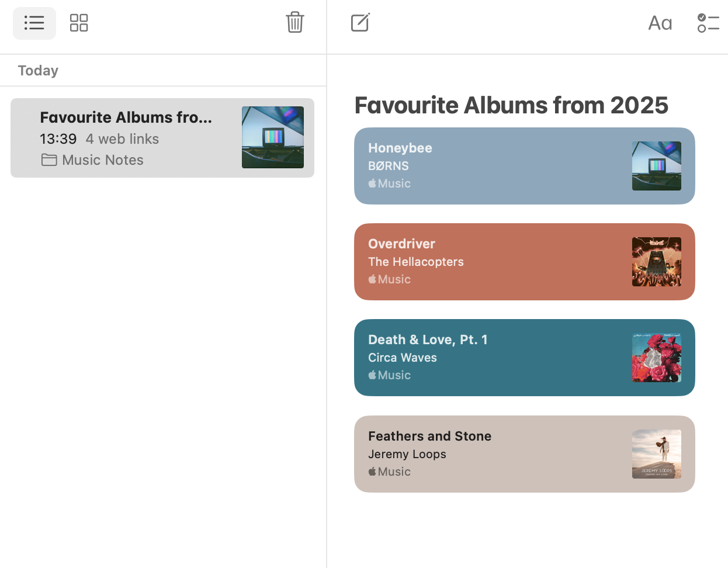Open Death & Love, Pt. 1 link
The width and height of the screenshot is (728, 568).
(525, 358)
